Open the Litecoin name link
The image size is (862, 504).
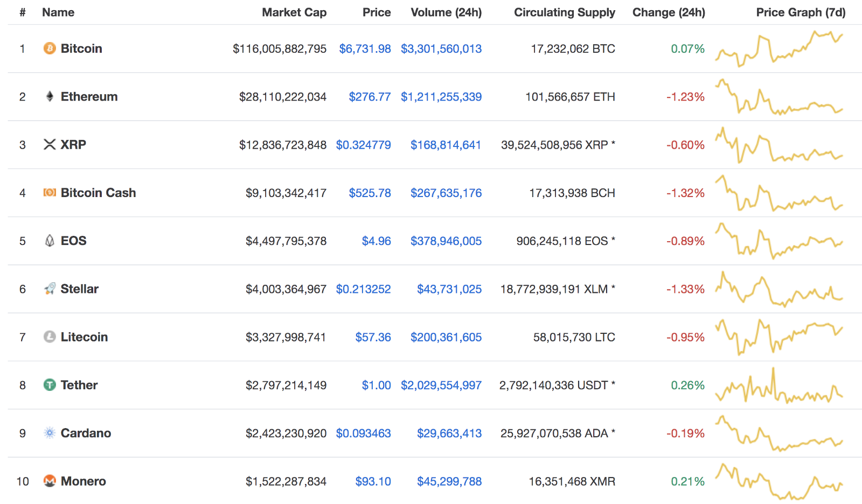pyautogui.click(x=84, y=337)
